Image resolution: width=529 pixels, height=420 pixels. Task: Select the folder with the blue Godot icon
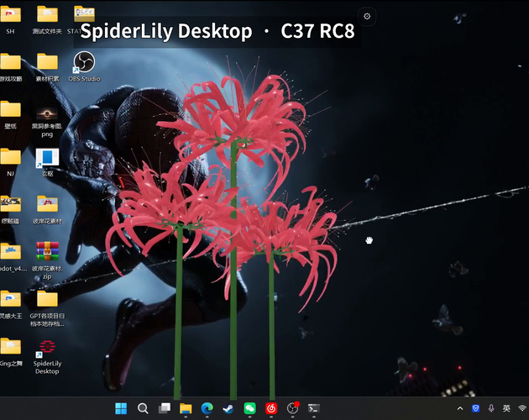pos(13,257)
